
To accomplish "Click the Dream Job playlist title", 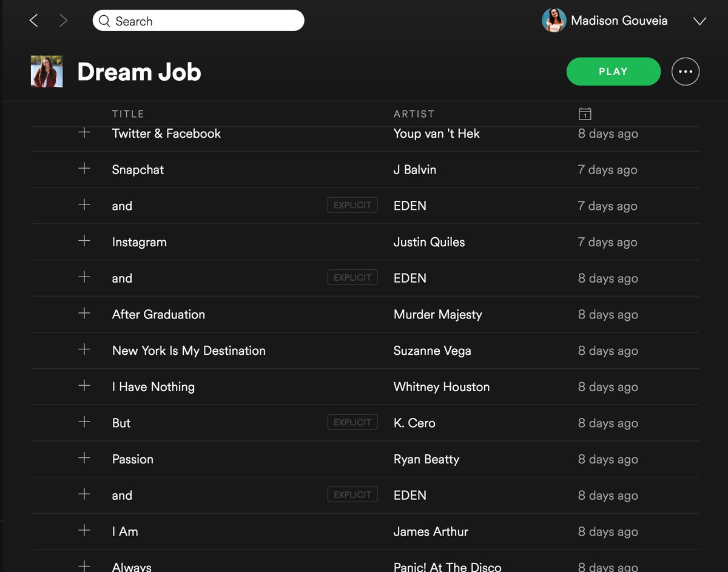I will coord(139,72).
